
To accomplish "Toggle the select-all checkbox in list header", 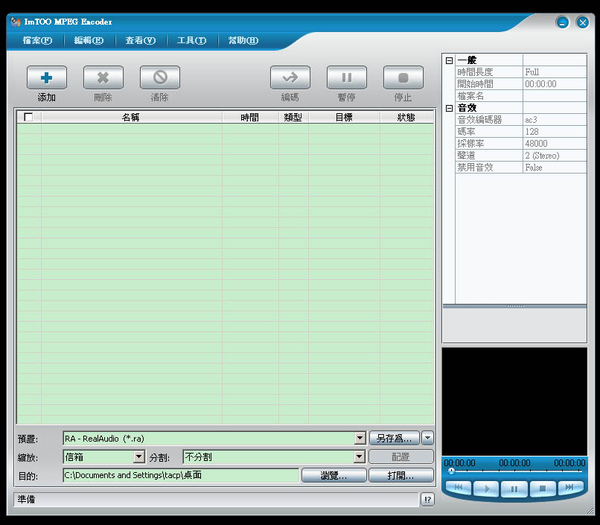I will click(x=28, y=117).
